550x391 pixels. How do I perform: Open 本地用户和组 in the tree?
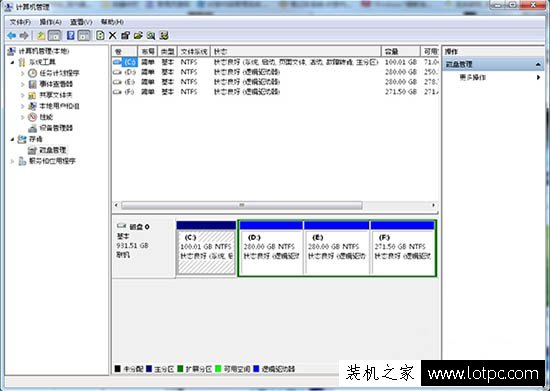(x=59, y=106)
